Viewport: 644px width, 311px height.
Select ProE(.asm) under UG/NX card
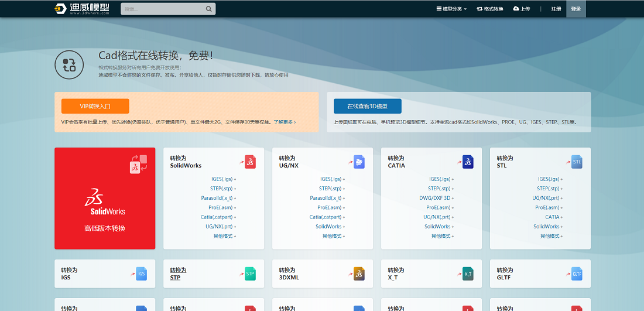331,207
